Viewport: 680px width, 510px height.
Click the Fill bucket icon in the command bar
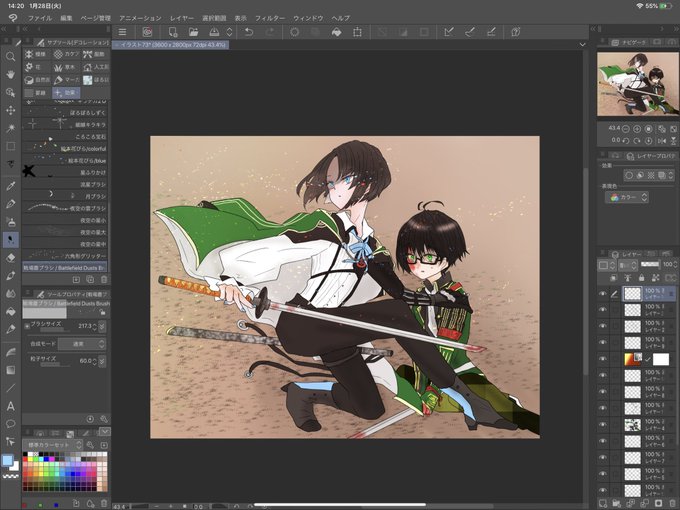pyautogui.click(x=337, y=32)
